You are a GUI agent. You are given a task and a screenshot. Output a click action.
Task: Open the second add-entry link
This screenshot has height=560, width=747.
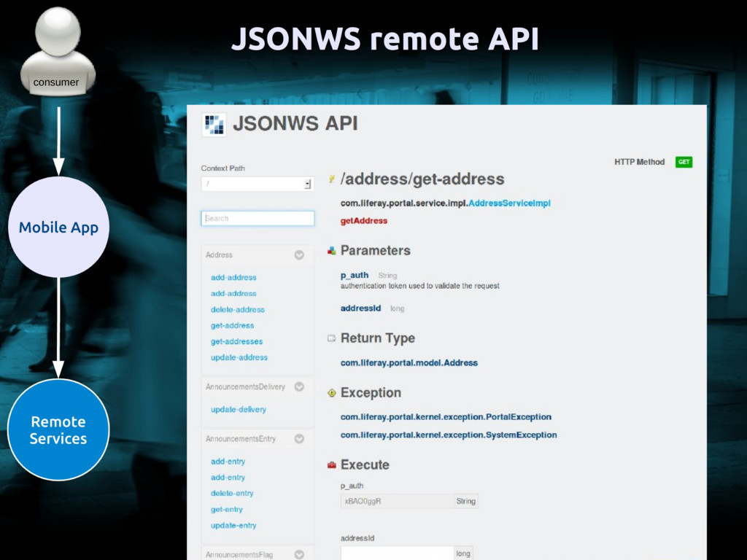coord(228,478)
